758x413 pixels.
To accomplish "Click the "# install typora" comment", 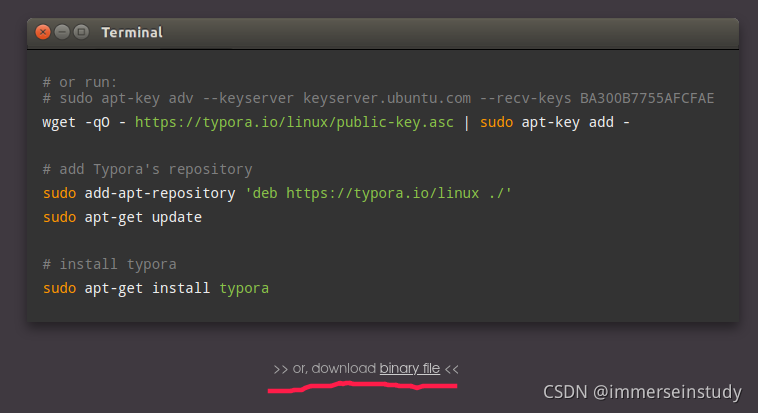I will pyautogui.click(x=110, y=264).
